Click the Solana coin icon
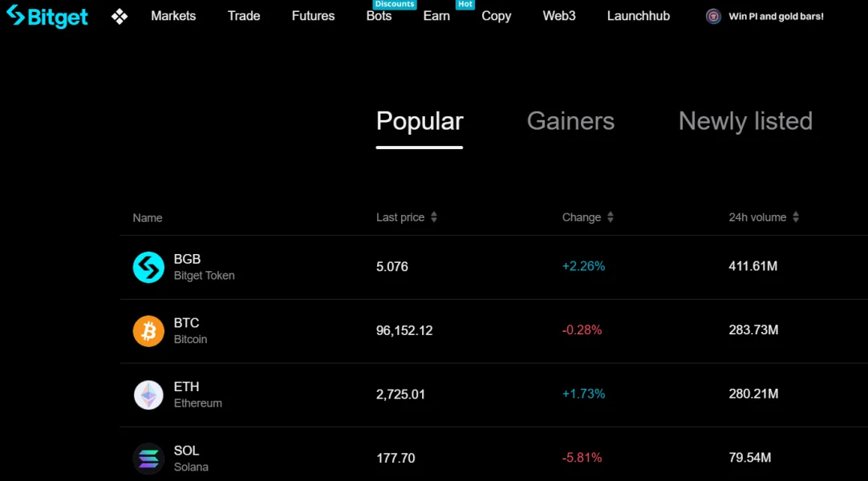 click(148, 459)
